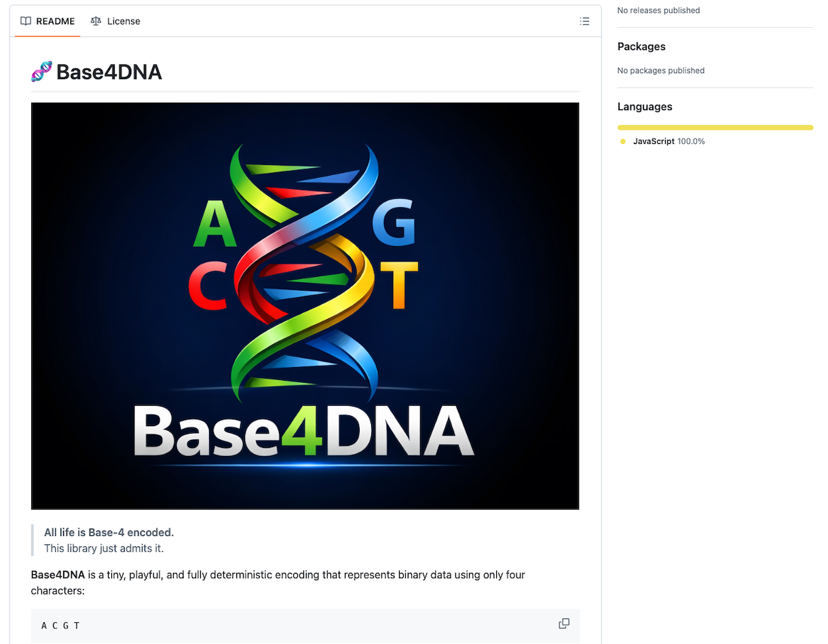Screen dimensions: 828x644
Task: Click the "No releases published" text
Action: (658, 10)
